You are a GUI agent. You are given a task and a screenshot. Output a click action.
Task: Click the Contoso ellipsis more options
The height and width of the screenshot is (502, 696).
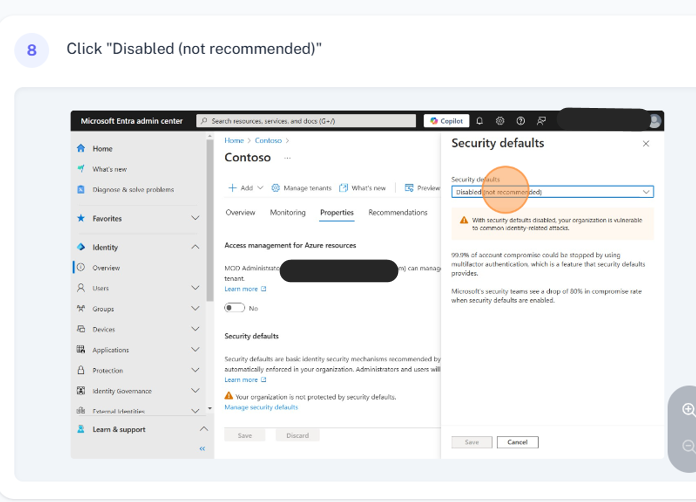287,158
